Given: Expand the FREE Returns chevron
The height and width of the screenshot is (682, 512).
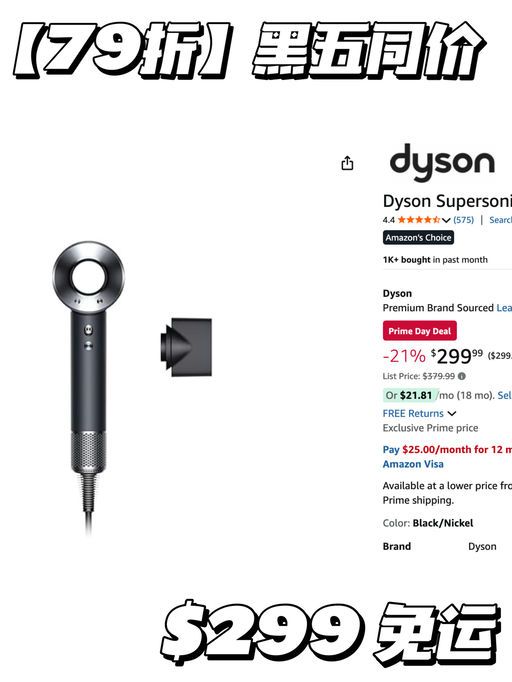Looking at the screenshot, I should (452, 413).
